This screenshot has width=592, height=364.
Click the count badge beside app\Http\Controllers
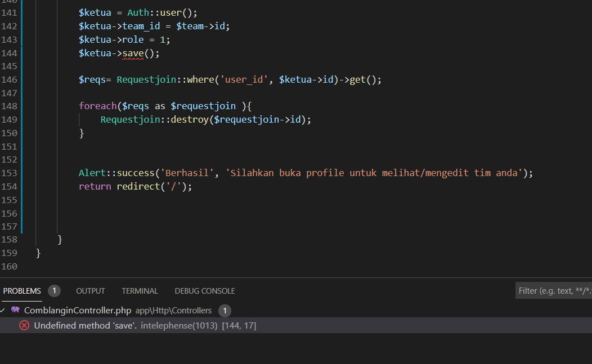point(225,311)
